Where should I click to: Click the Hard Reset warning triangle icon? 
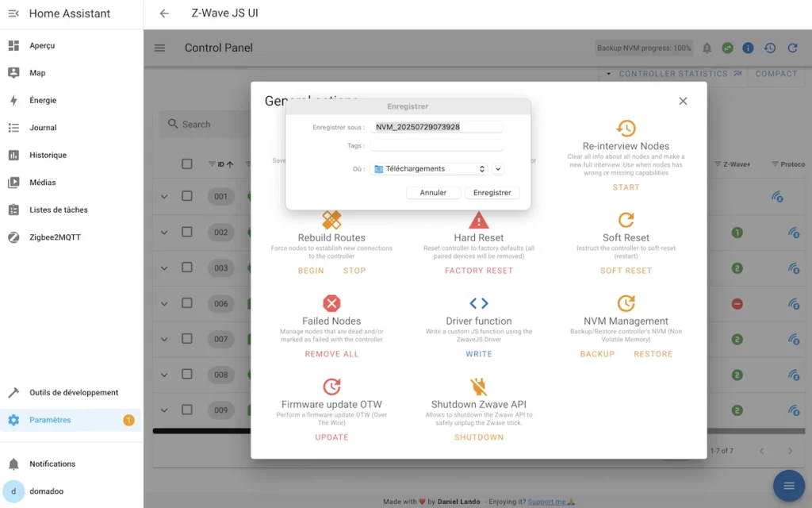tap(478, 220)
